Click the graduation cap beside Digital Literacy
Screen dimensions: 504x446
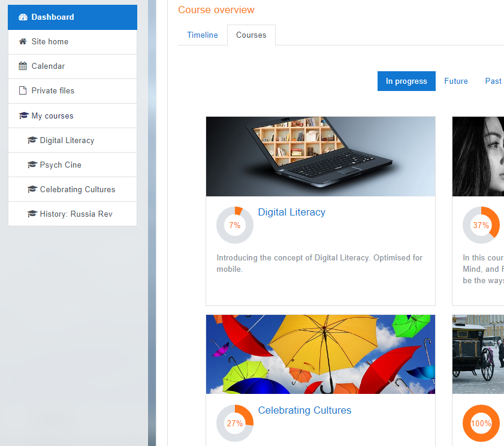pos(32,140)
